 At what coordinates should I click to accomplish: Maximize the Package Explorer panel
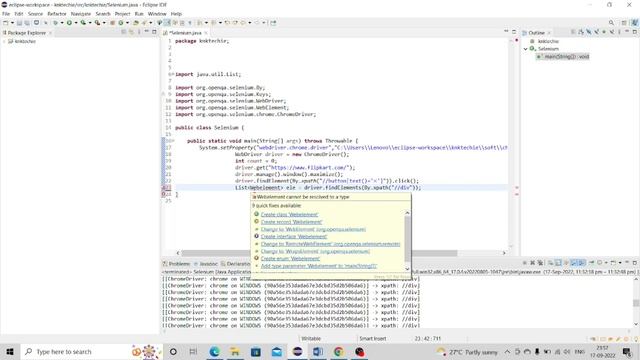tap(154, 32)
